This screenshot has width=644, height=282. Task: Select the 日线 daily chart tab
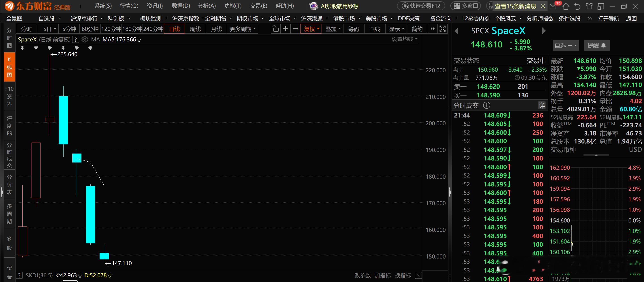[174, 29]
